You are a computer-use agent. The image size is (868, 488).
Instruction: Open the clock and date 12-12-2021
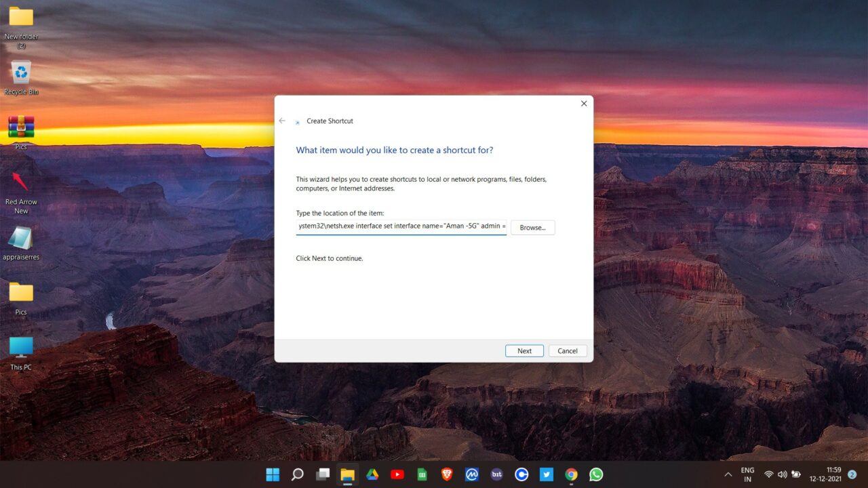coord(825,474)
